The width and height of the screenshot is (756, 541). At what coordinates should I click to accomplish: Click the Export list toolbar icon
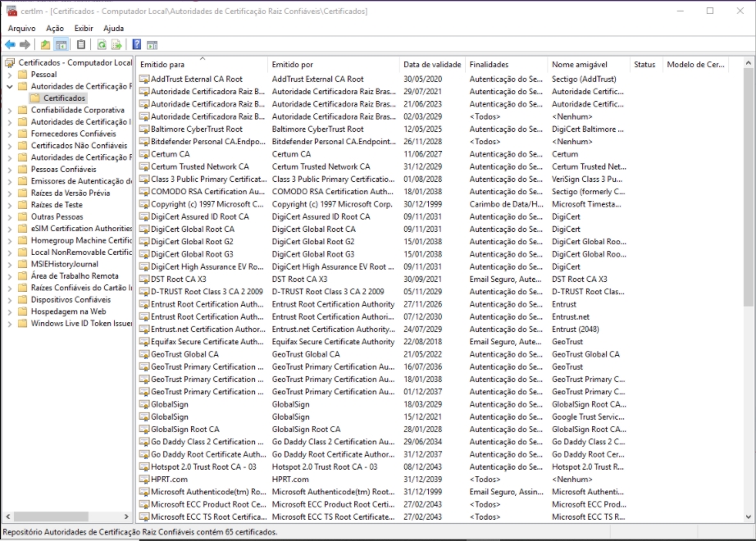click(116, 45)
